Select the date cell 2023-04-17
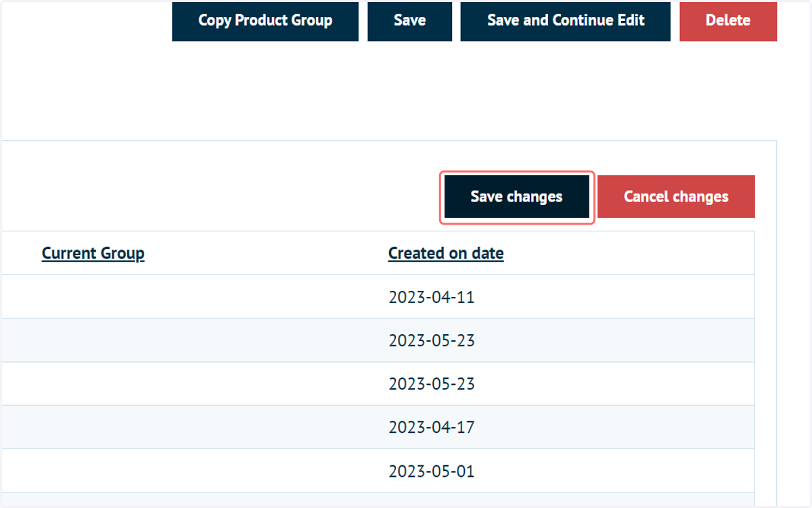 click(432, 428)
